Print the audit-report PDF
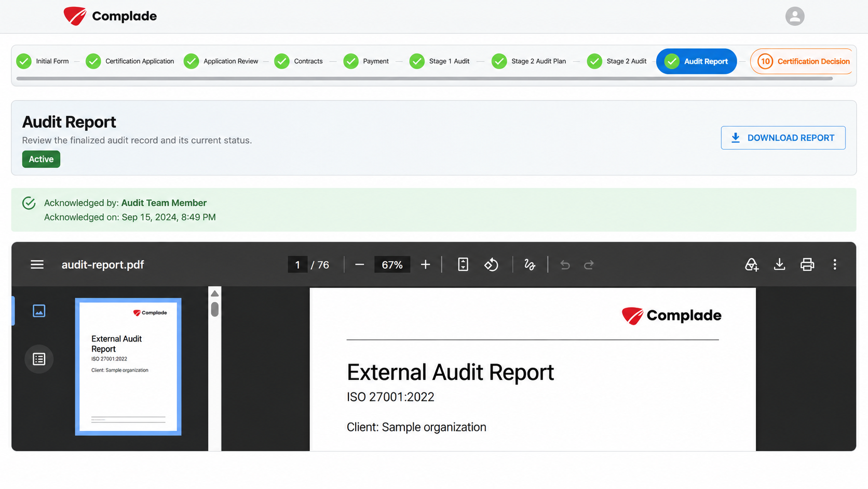This screenshot has height=489, width=868. (x=807, y=265)
